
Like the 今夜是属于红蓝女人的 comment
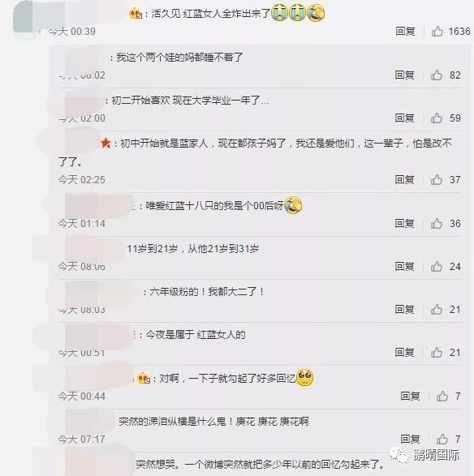(x=437, y=353)
